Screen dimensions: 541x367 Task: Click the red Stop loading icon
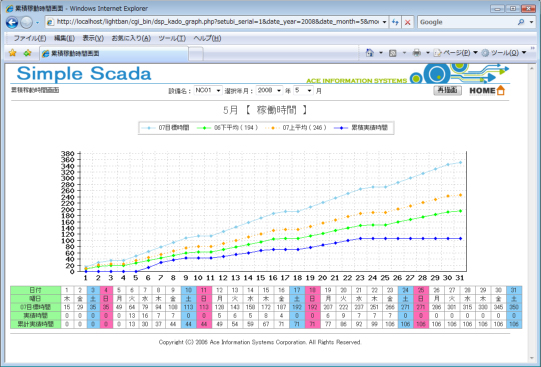pos(407,22)
